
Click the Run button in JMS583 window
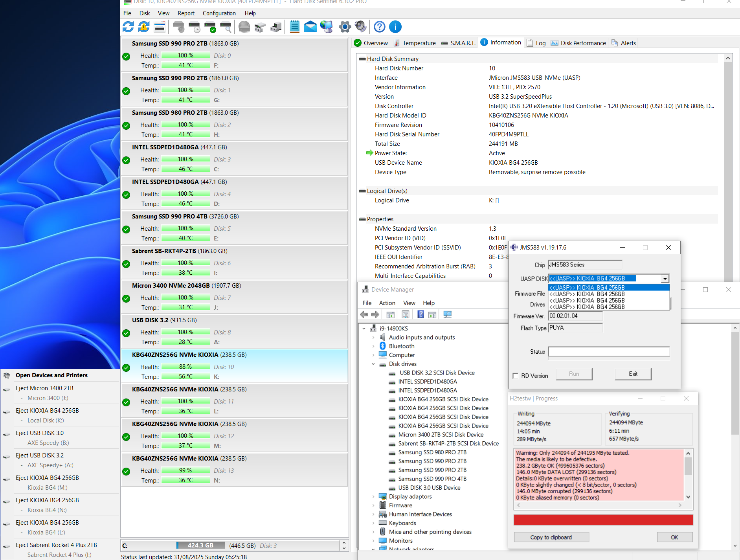[574, 374]
